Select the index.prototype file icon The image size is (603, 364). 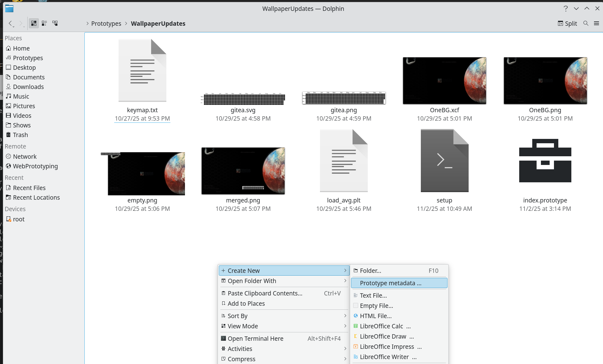click(545, 161)
